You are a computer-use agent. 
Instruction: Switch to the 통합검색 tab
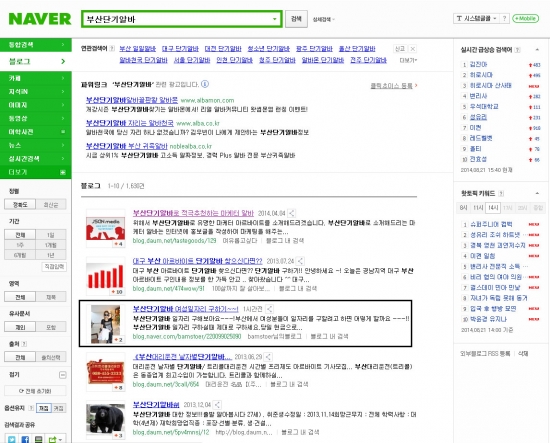[35, 45]
